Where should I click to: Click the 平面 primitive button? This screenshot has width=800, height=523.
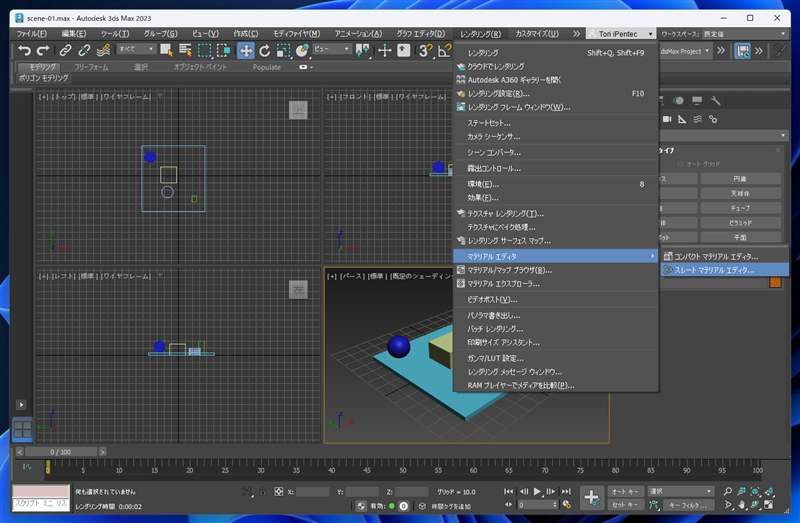[x=740, y=237]
